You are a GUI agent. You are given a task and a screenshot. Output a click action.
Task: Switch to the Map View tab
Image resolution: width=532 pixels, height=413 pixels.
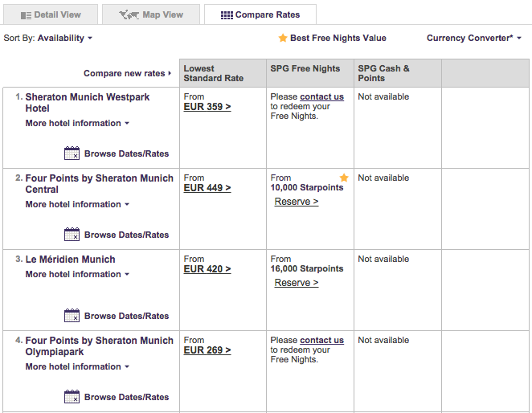pos(150,14)
